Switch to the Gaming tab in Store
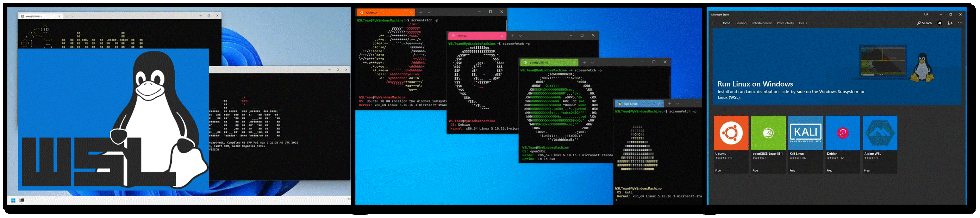The image size is (980, 218). click(x=741, y=23)
